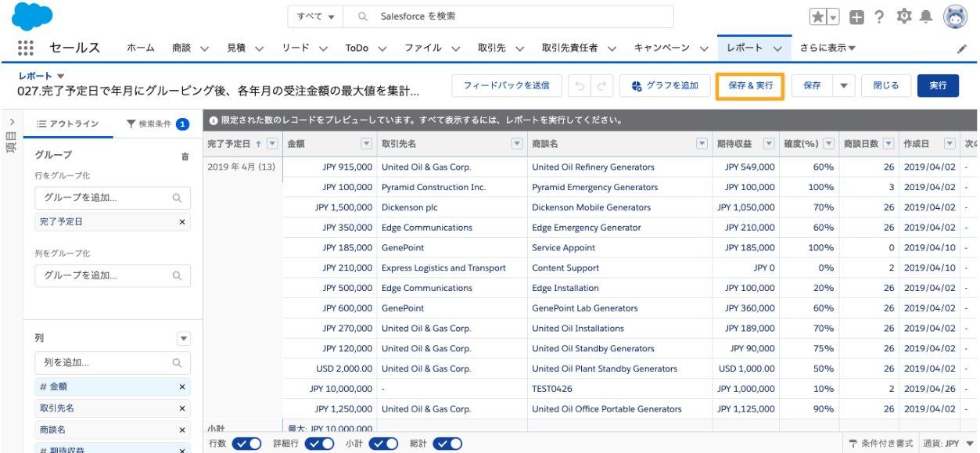Remove the 商談名 column with its X

(x=182, y=430)
